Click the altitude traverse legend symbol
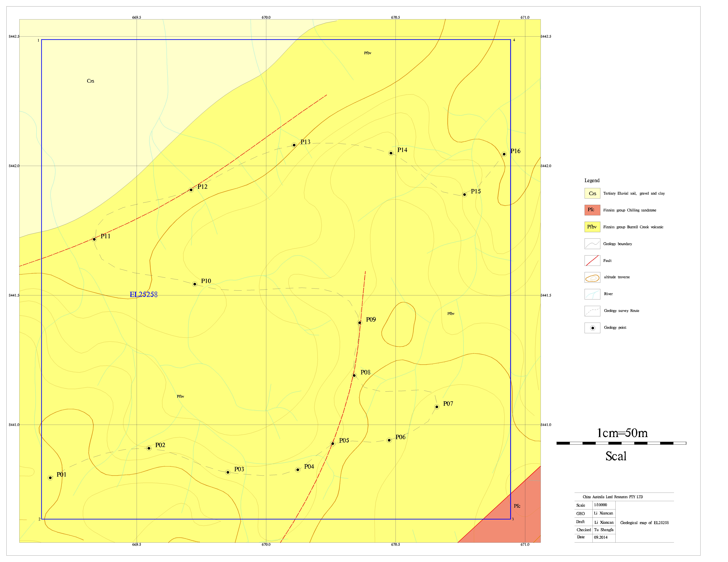 (x=592, y=277)
